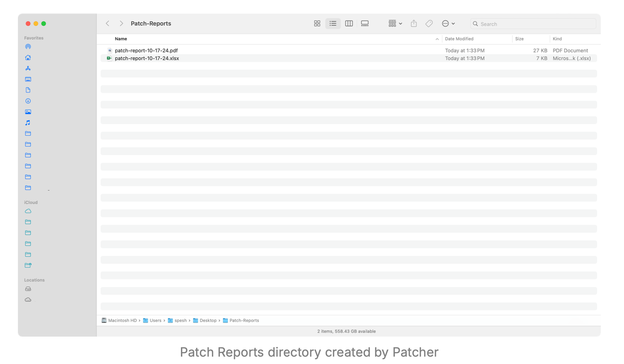Open the Documents sidebar icon
Image resolution: width=624 pixels, height=364 pixels.
(x=28, y=90)
